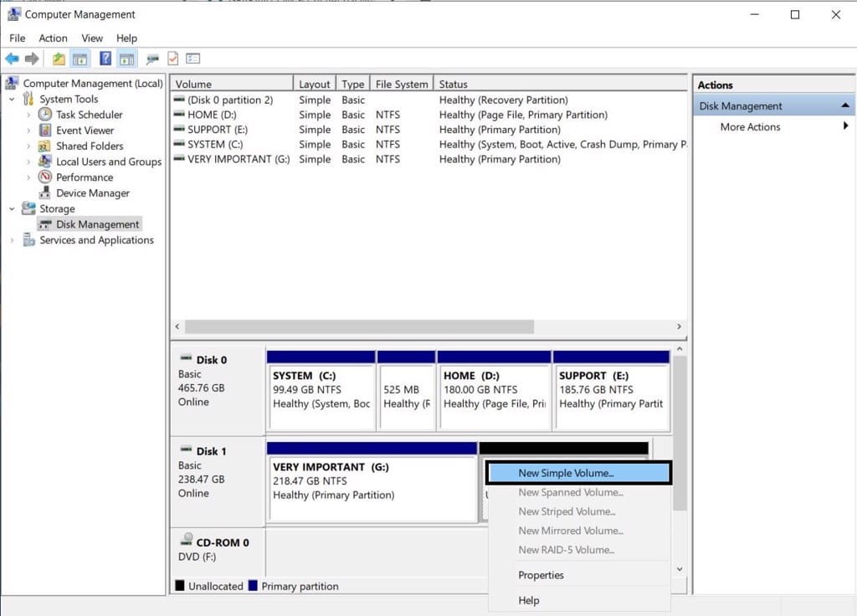857x616 pixels.
Task: Choose New Simple Volume from context menu
Action: [579, 473]
